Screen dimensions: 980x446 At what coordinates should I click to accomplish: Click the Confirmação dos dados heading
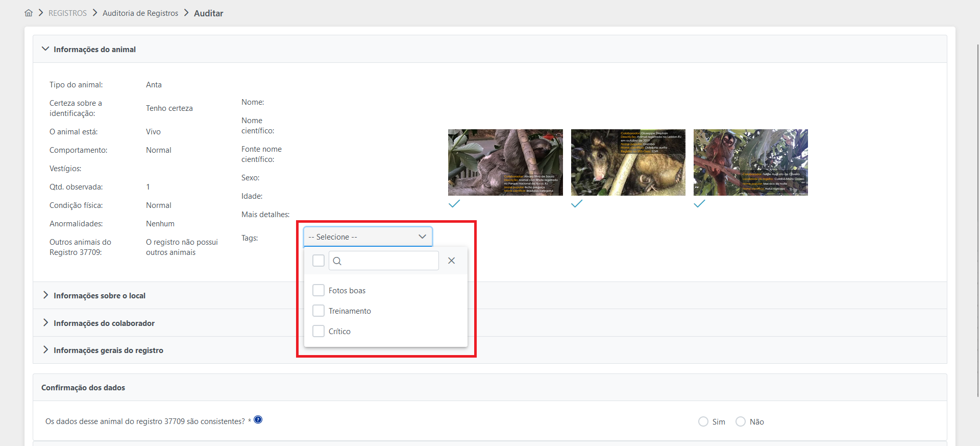coord(83,388)
